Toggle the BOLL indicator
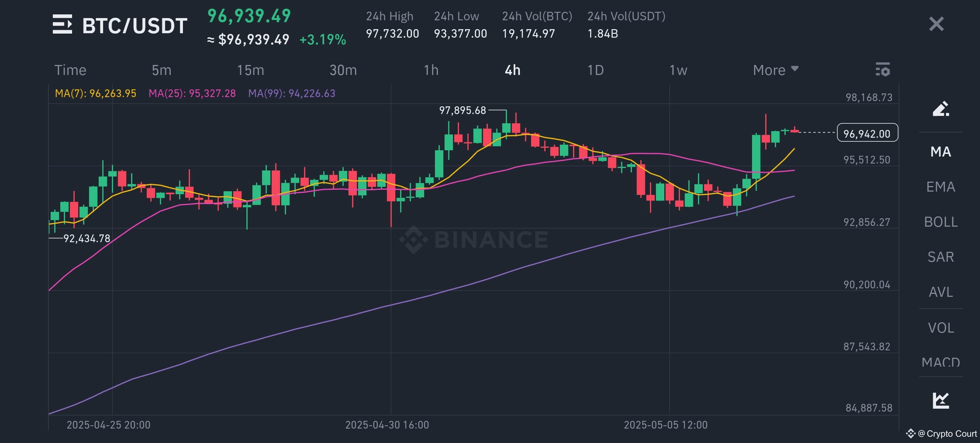Viewport: 980px width, 443px height. click(x=940, y=222)
